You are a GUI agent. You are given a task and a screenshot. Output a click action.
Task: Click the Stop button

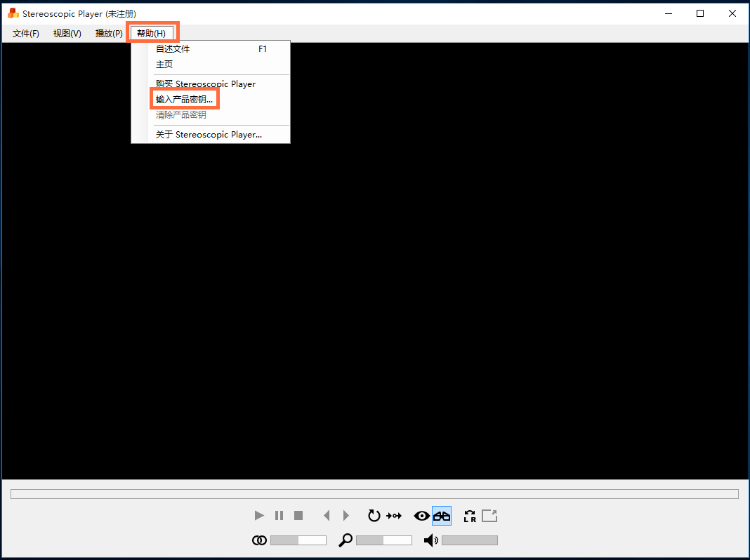point(298,516)
